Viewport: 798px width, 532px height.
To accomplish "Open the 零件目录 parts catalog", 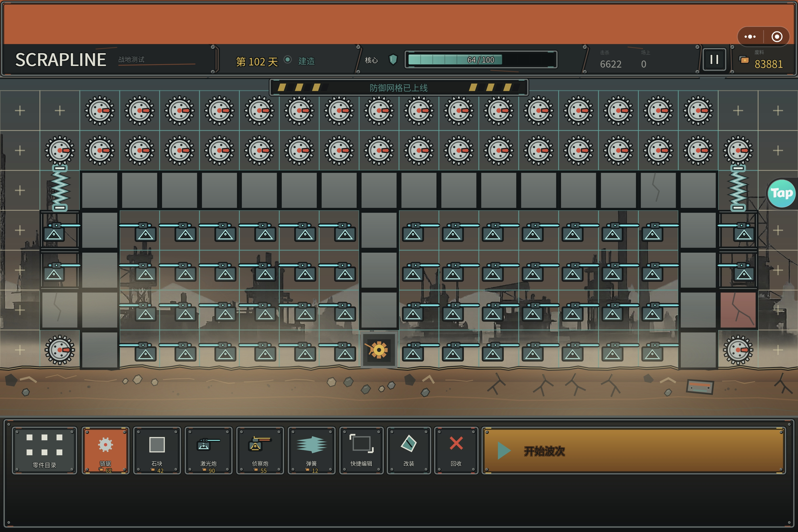I will pyautogui.click(x=44, y=451).
